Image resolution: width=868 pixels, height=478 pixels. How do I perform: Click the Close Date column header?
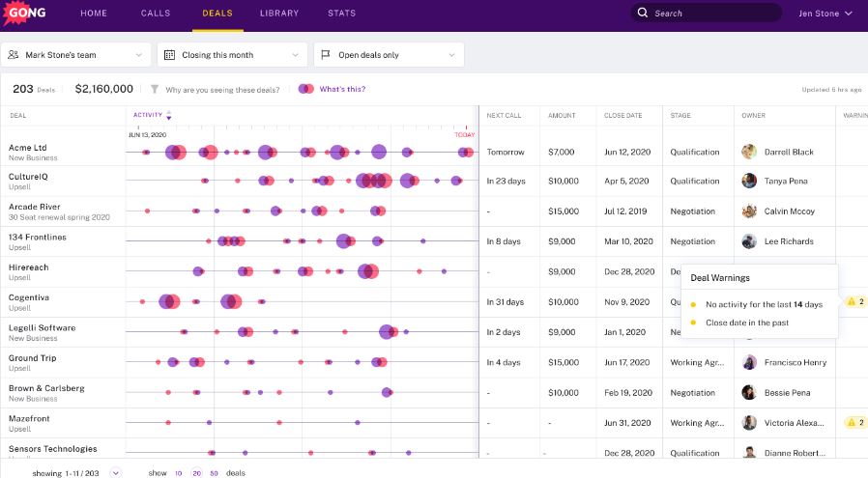[x=622, y=116]
